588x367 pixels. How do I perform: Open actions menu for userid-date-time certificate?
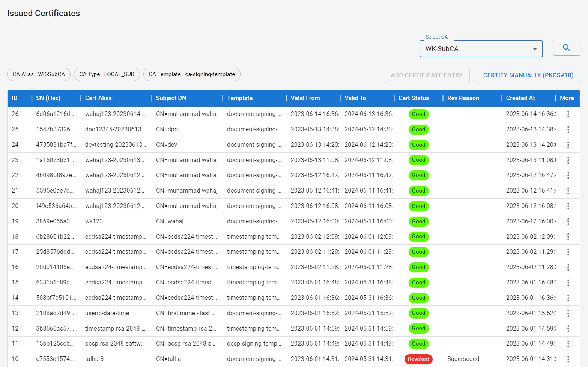point(568,313)
